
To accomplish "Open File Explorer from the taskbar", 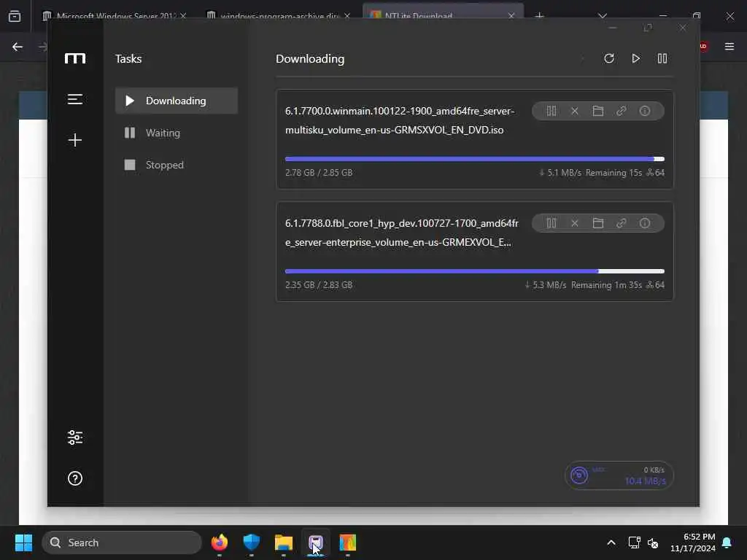I will [x=284, y=542].
